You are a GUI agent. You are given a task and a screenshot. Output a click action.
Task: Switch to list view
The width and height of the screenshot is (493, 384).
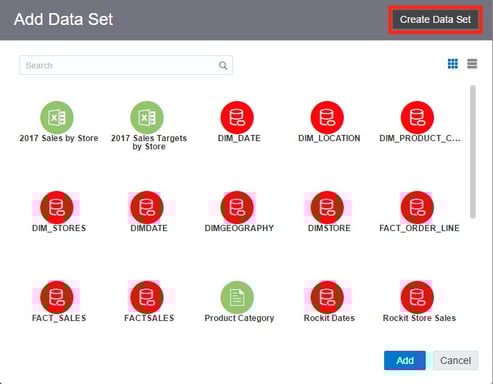pos(472,63)
